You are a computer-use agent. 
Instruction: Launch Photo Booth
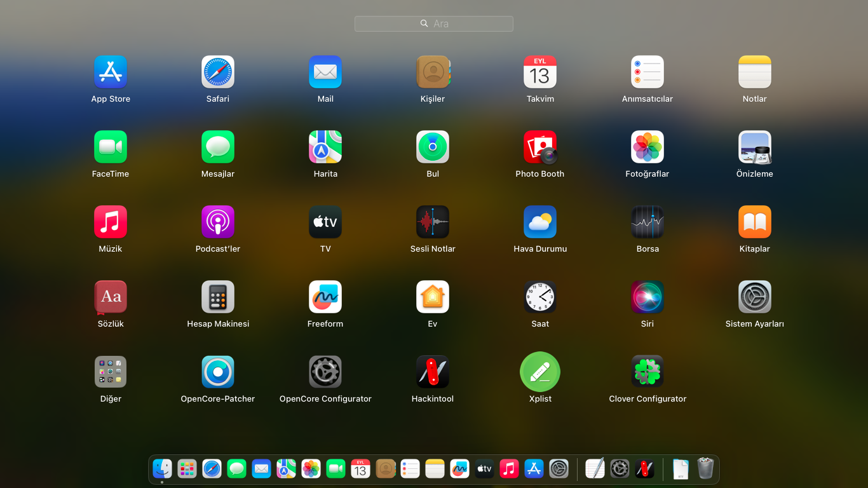[540, 147]
